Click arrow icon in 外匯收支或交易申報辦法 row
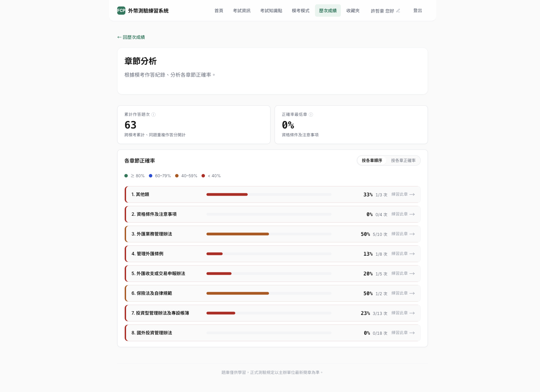This screenshot has width=540, height=392. pyautogui.click(x=412, y=274)
